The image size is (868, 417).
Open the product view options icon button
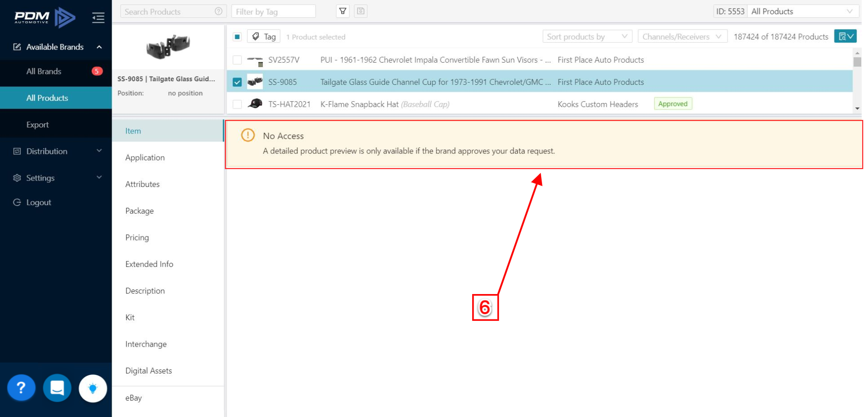pos(845,36)
